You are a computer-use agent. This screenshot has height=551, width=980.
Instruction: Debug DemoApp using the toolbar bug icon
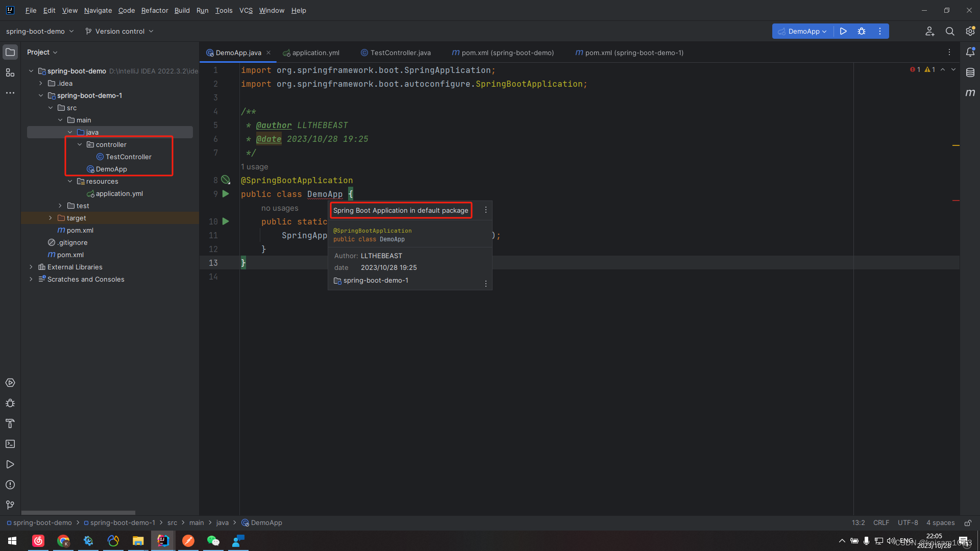(x=862, y=31)
